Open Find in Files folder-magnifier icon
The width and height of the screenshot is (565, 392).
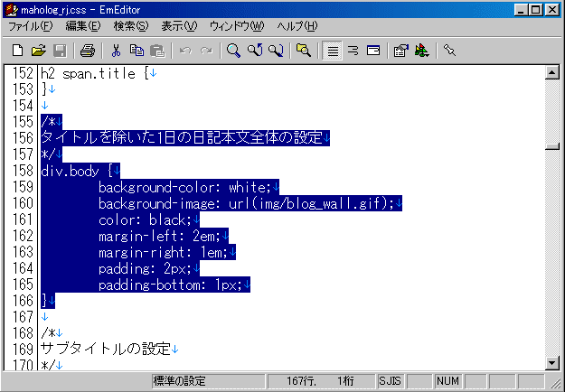tap(304, 51)
